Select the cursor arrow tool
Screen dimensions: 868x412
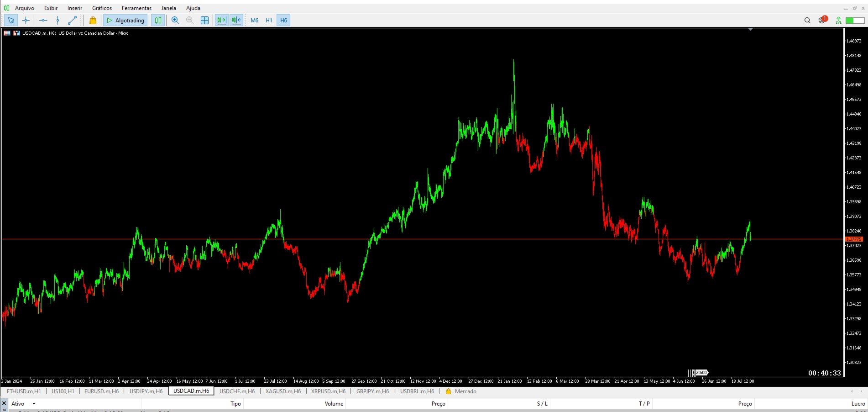click(11, 20)
